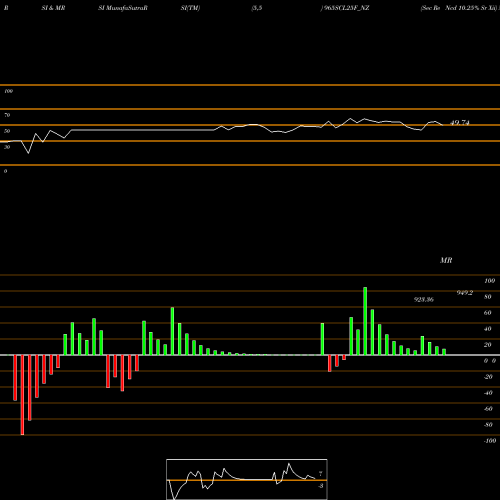Click the 7 label in mini chart
The height and width of the screenshot is (500, 500).
pyautogui.click(x=320, y=474)
